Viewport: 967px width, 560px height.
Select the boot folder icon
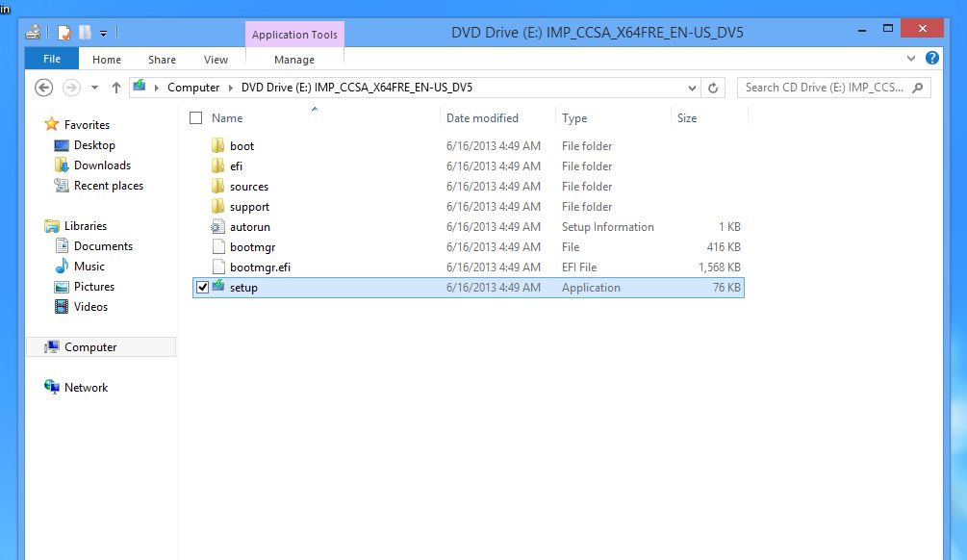click(217, 145)
